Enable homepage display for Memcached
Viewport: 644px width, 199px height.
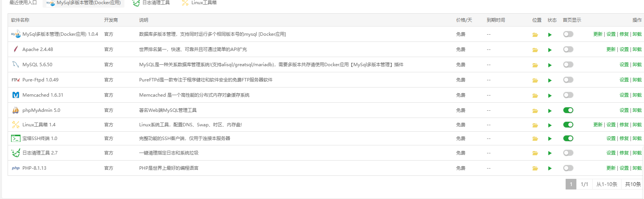point(568,95)
